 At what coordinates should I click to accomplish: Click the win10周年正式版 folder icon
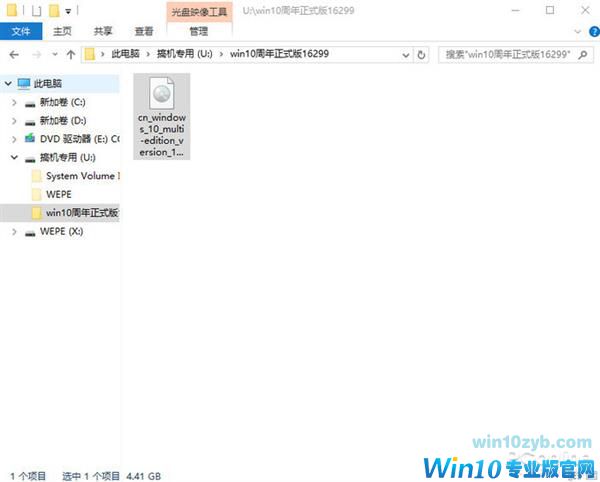(37, 213)
